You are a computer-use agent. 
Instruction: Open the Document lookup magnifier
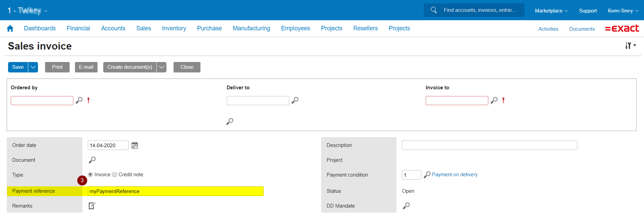click(x=92, y=160)
